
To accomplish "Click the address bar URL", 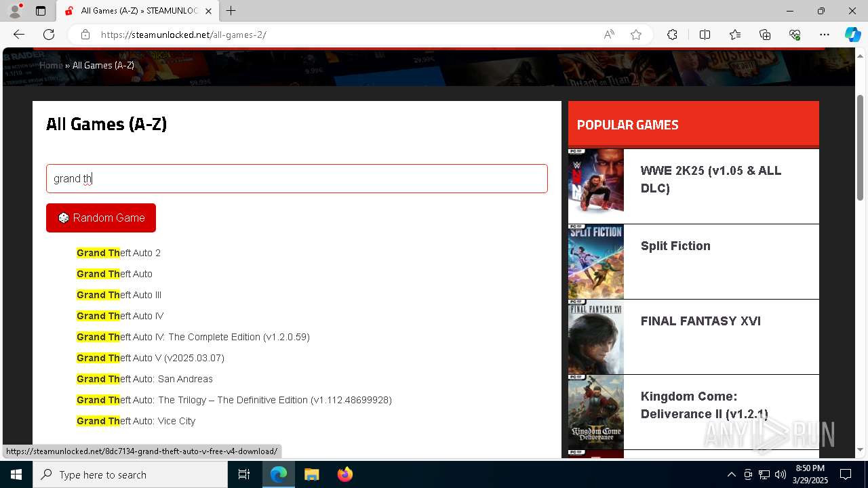I will pyautogui.click(x=183, y=35).
